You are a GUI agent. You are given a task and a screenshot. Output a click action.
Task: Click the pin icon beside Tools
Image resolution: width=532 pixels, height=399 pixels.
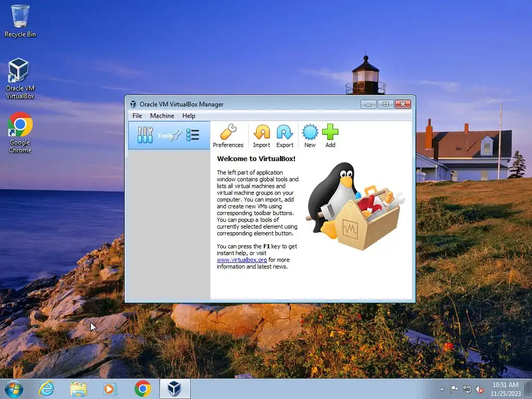click(176, 135)
